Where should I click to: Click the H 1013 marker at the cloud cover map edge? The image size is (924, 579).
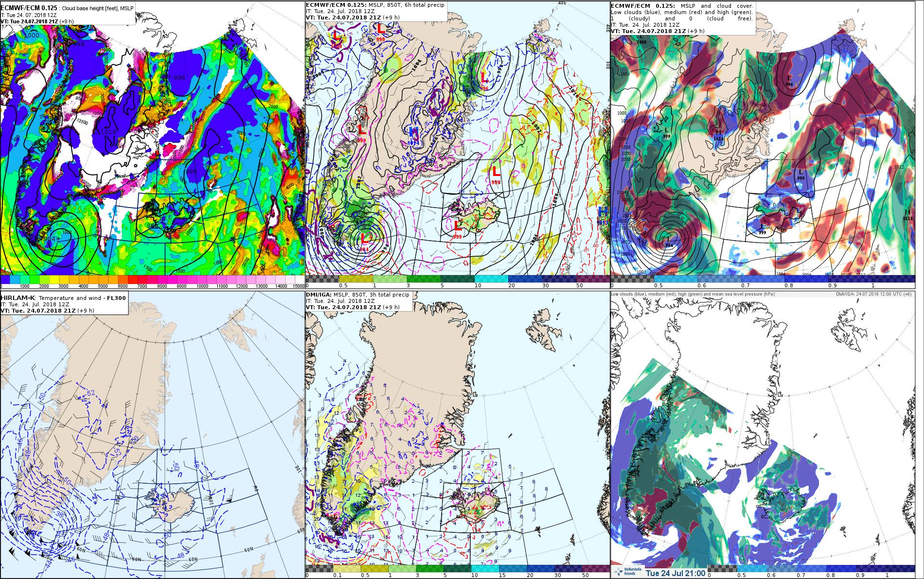(907, 215)
